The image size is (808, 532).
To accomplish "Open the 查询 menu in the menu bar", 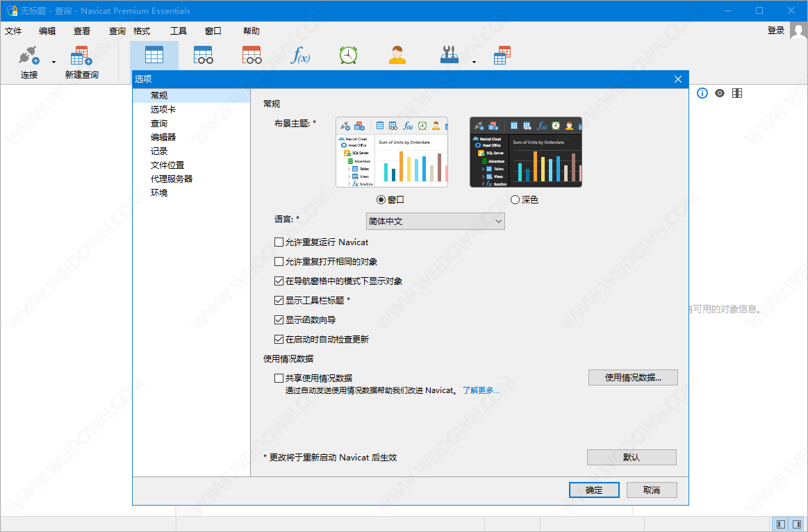I will (117, 31).
